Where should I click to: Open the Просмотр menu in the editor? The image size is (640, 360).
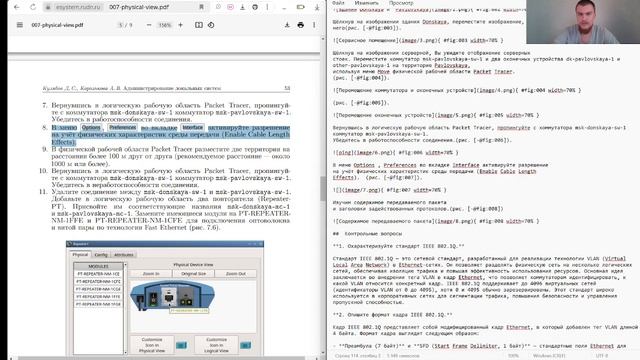[401, 3]
